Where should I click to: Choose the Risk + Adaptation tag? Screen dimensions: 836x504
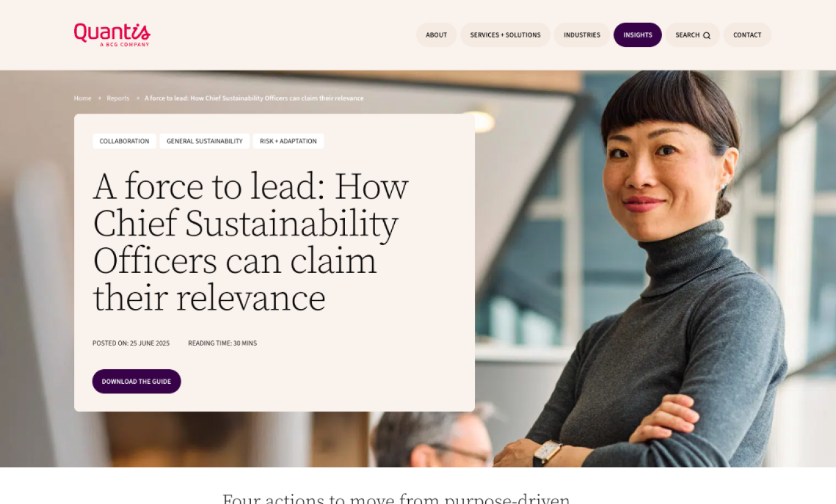[288, 141]
